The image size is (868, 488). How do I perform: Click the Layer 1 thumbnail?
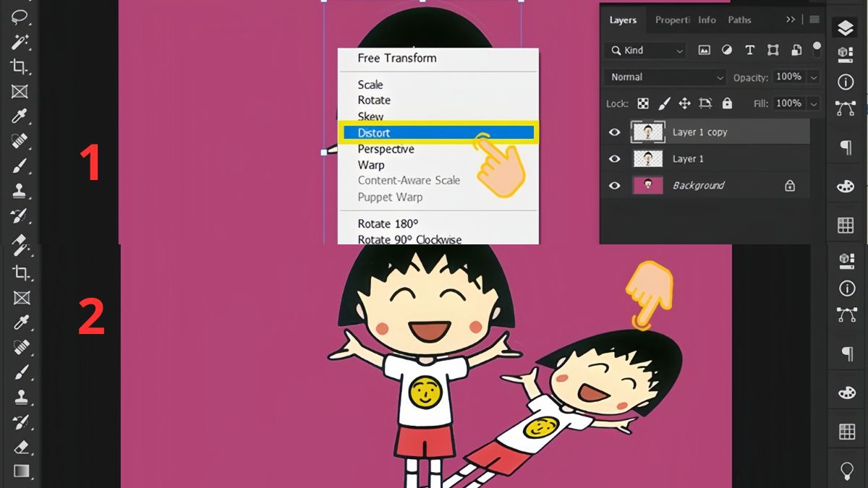(x=648, y=159)
